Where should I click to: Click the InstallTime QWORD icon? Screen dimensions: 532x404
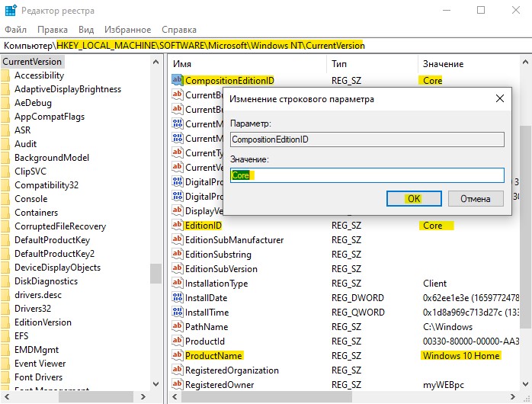click(x=178, y=312)
